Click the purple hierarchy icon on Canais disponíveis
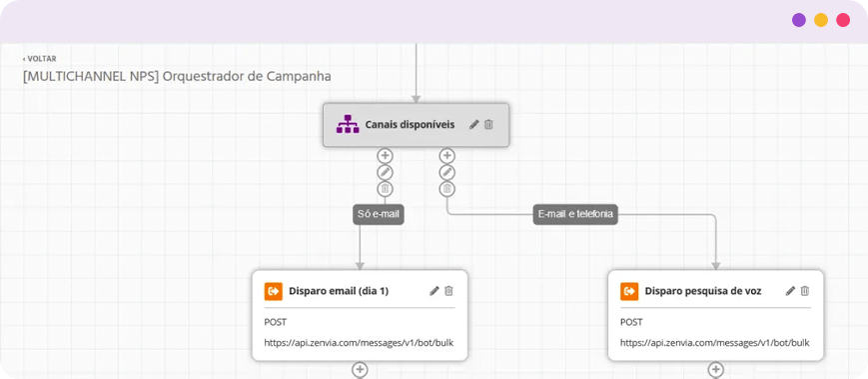868x379 pixels. (347, 124)
